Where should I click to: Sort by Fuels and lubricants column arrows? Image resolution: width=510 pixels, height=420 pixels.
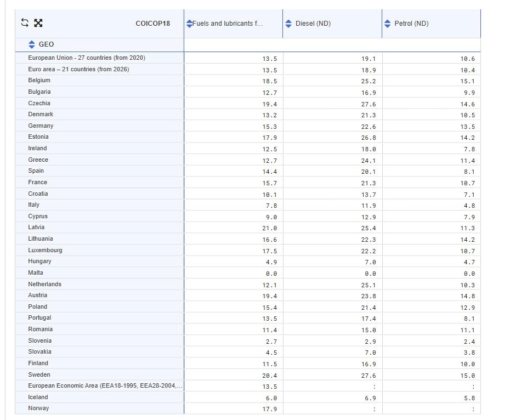[x=189, y=24]
